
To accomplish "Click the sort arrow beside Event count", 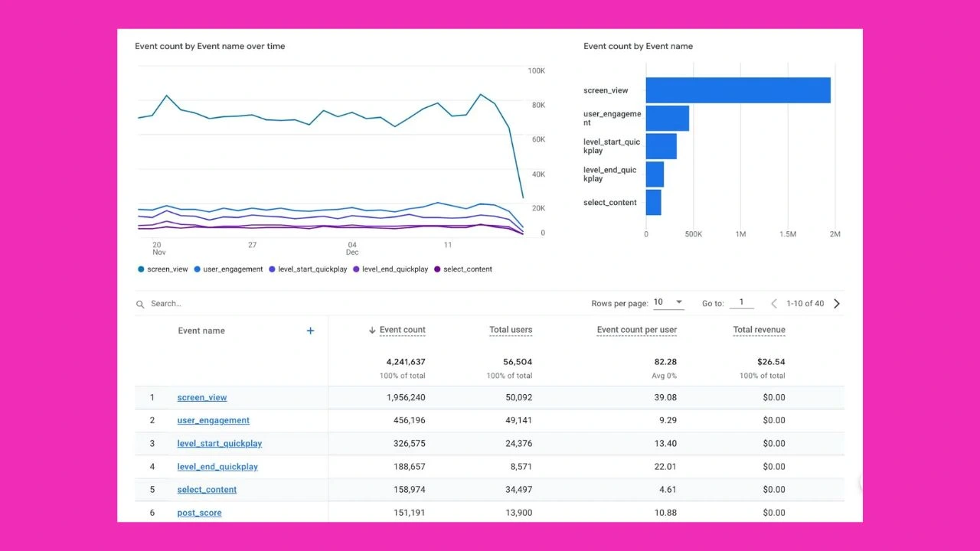I will (372, 330).
